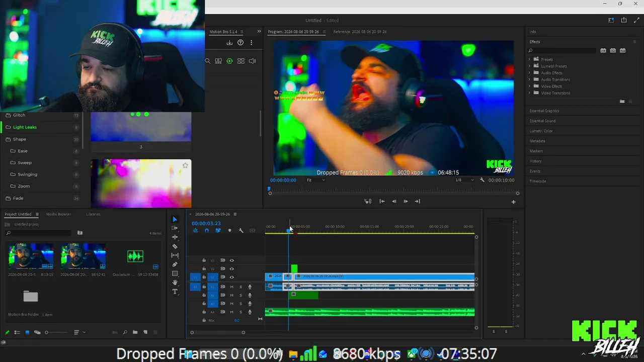Image resolution: width=644 pixels, height=362 pixels.
Task: Click Step Back 1 Frame button
Action: tap(394, 201)
